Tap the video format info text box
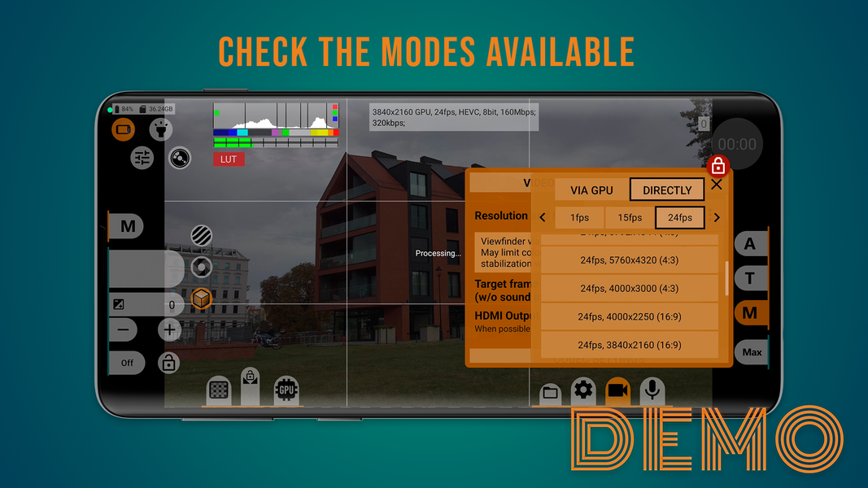 coord(453,117)
